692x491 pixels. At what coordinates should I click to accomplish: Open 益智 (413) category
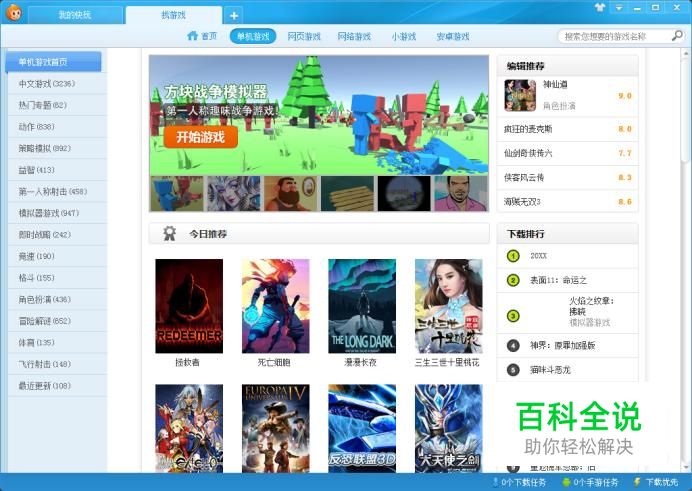[57, 170]
